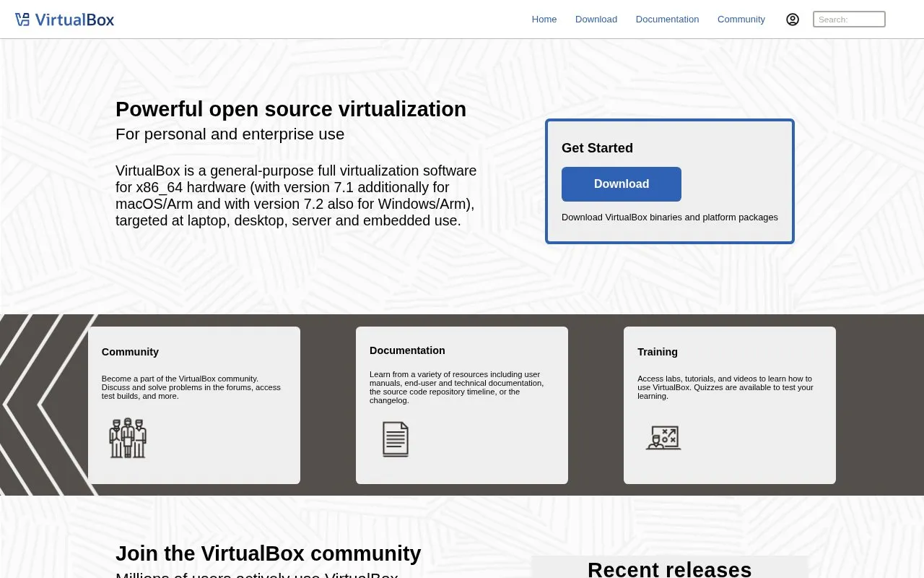
Task: Click 'Join the VirtualBox community' heading
Action: pyautogui.click(x=268, y=553)
